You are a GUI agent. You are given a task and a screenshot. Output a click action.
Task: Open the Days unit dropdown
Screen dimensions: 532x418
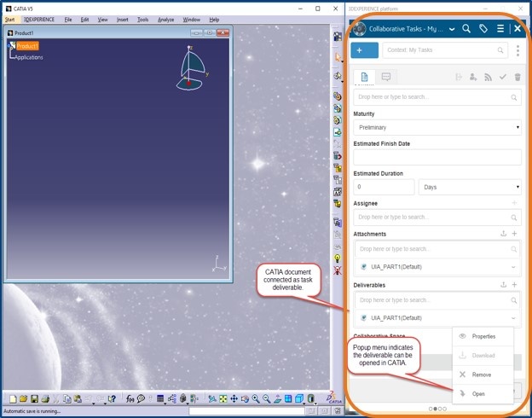point(470,187)
